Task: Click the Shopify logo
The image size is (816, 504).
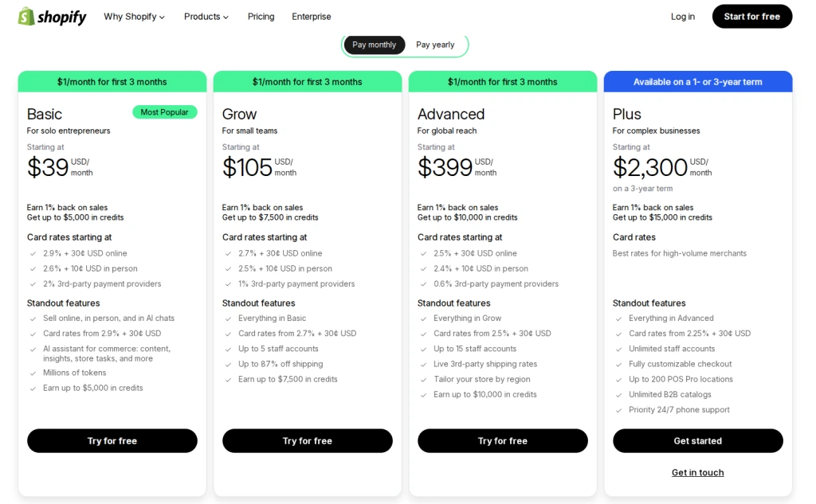Action: coord(52,17)
